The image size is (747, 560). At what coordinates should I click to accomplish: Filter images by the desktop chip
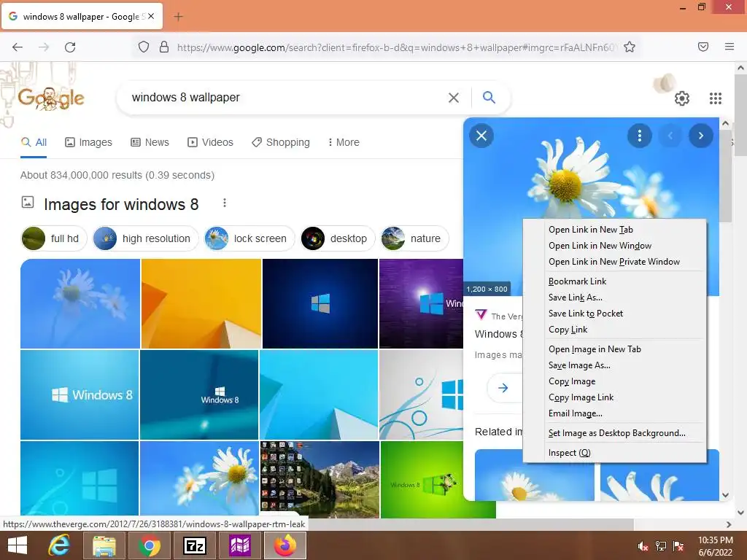338,238
